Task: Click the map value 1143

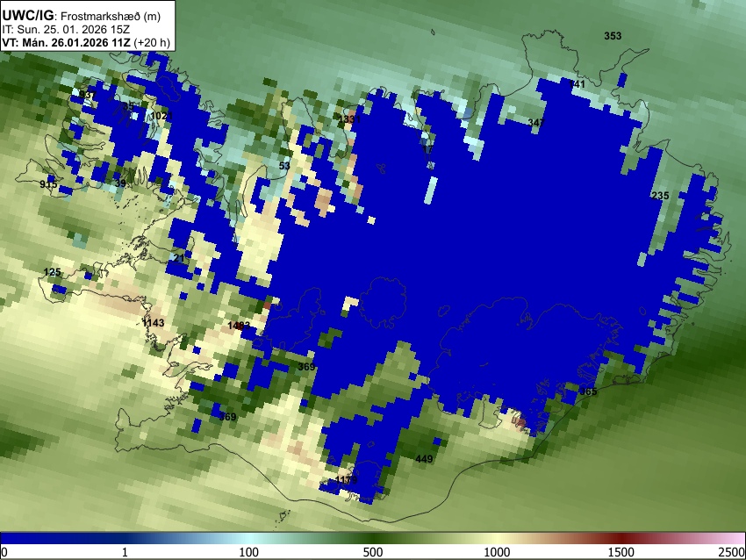Action: [x=154, y=323]
